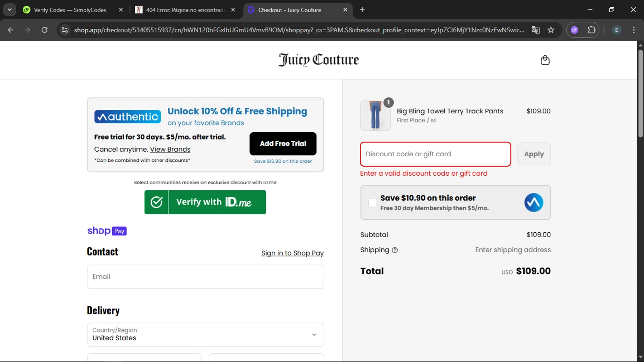
Task: Click the Juicy Couture logo
Action: click(319, 60)
